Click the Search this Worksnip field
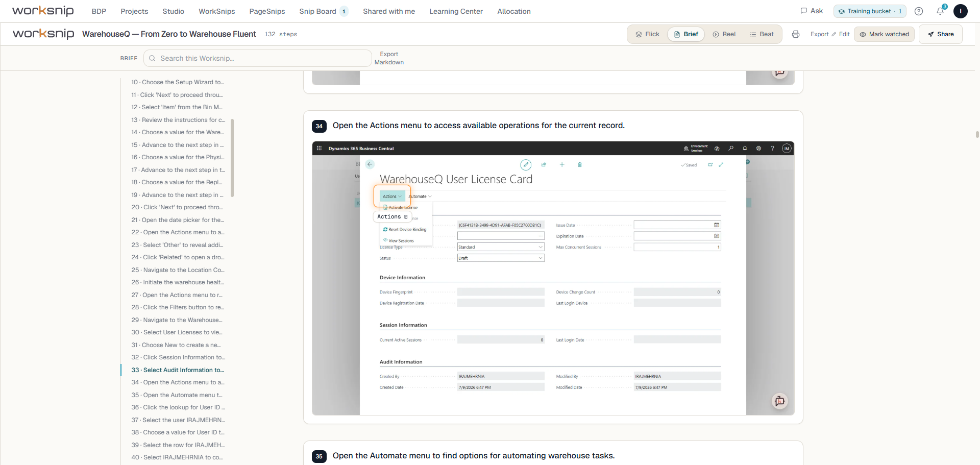This screenshot has height=465, width=980. tap(257, 58)
